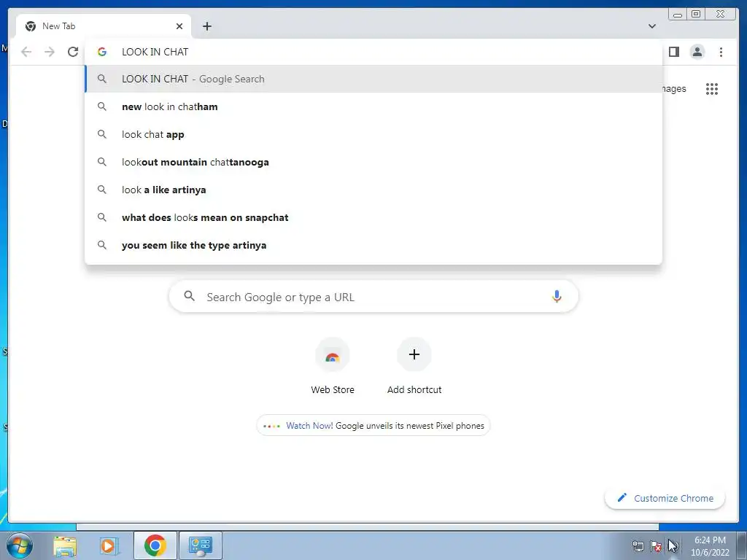Viewport: 747px width, 560px height.
Task: Click the network tray icon
Action: pos(638,546)
